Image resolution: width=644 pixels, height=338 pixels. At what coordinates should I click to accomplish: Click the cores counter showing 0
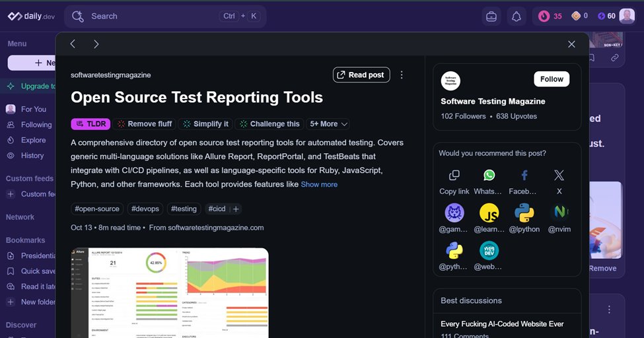coord(579,16)
